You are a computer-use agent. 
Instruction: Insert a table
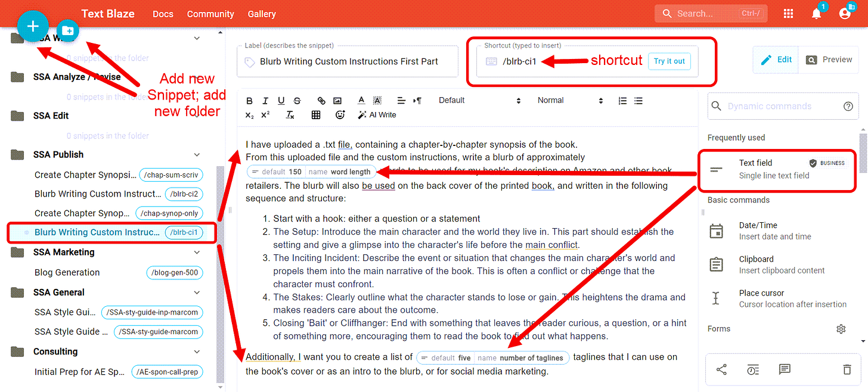pos(316,115)
